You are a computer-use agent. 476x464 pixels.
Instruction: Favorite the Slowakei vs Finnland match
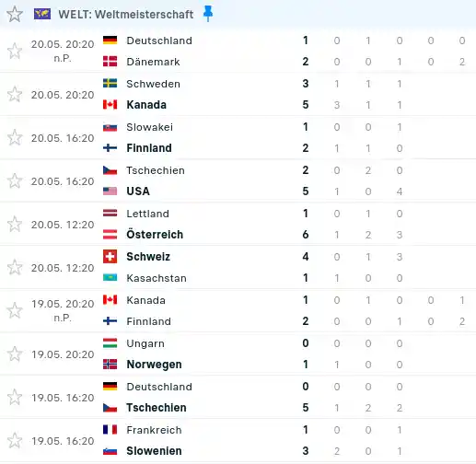pos(15,137)
